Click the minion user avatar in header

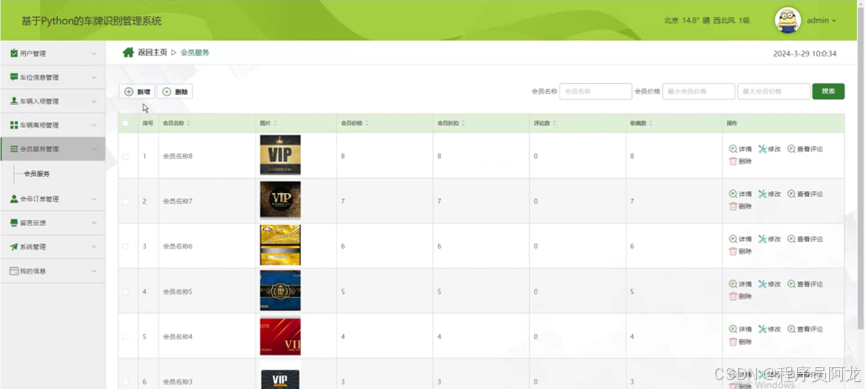pyautogui.click(x=788, y=20)
